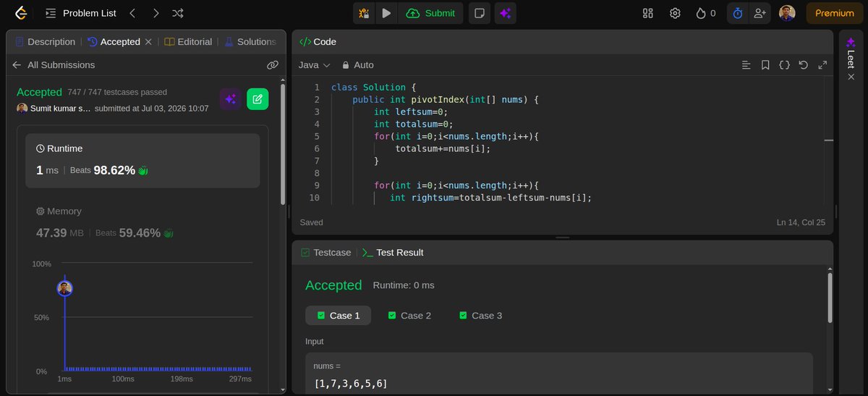Image resolution: width=868 pixels, height=396 pixels.
Task: Toggle the Auto lock setting
Action: tap(357, 65)
